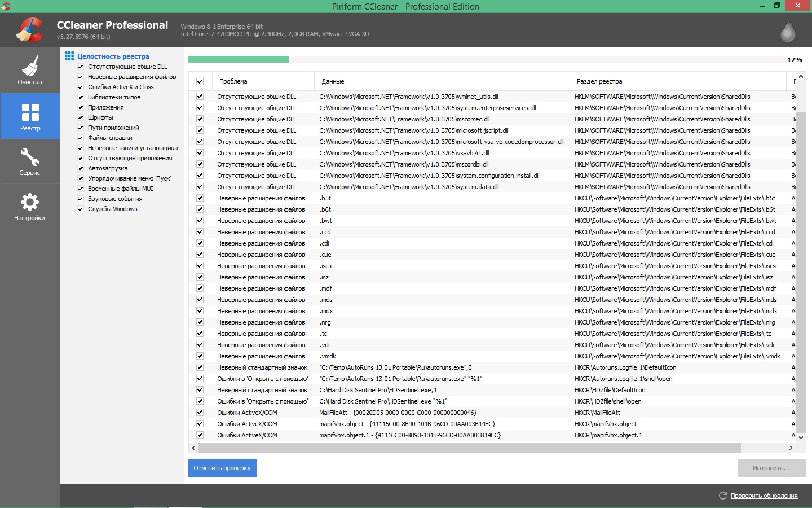Click the Отсутствующие приложения label
This screenshot has width=812, height=508.
click(130, 158)
